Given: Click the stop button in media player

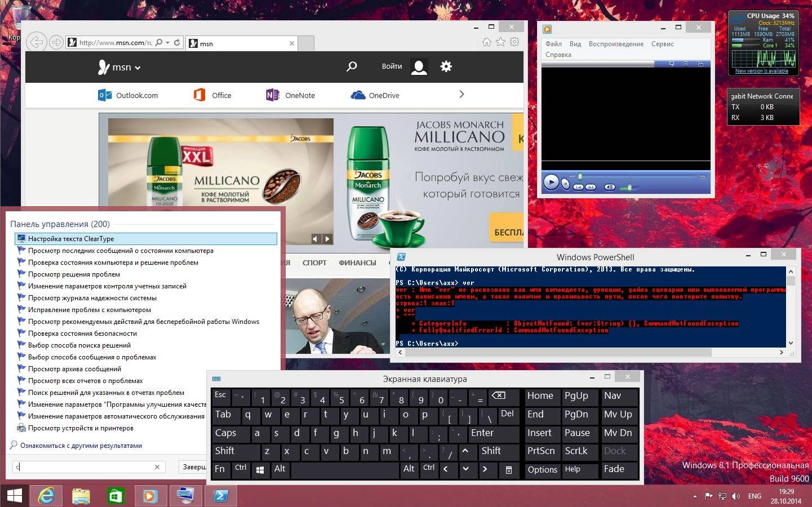Looking at the screenshot, I should coord(565,185).
